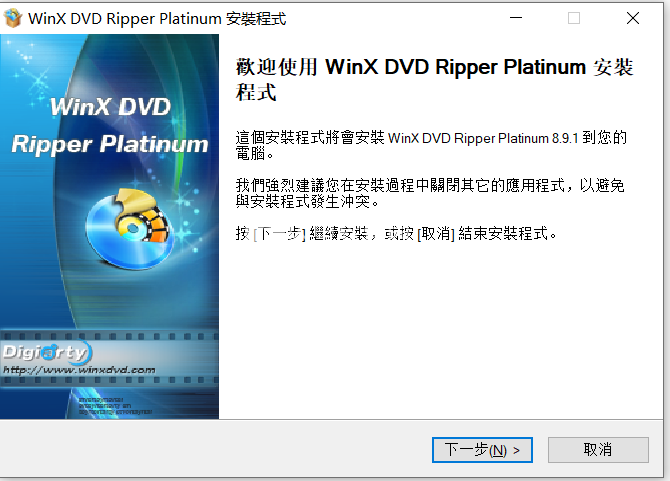Close the installer window
The image size is (670, 481).
(633, 18)
